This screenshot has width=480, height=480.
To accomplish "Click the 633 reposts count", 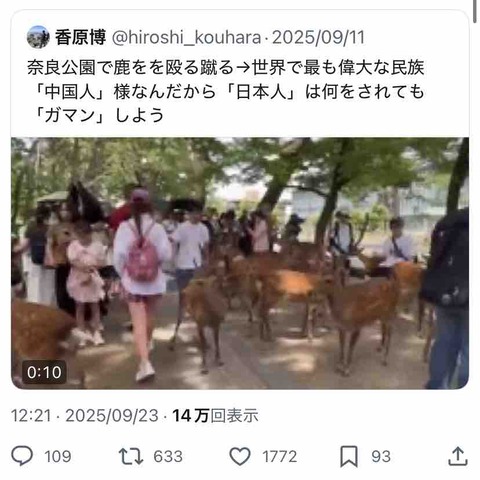I will 168,456.
